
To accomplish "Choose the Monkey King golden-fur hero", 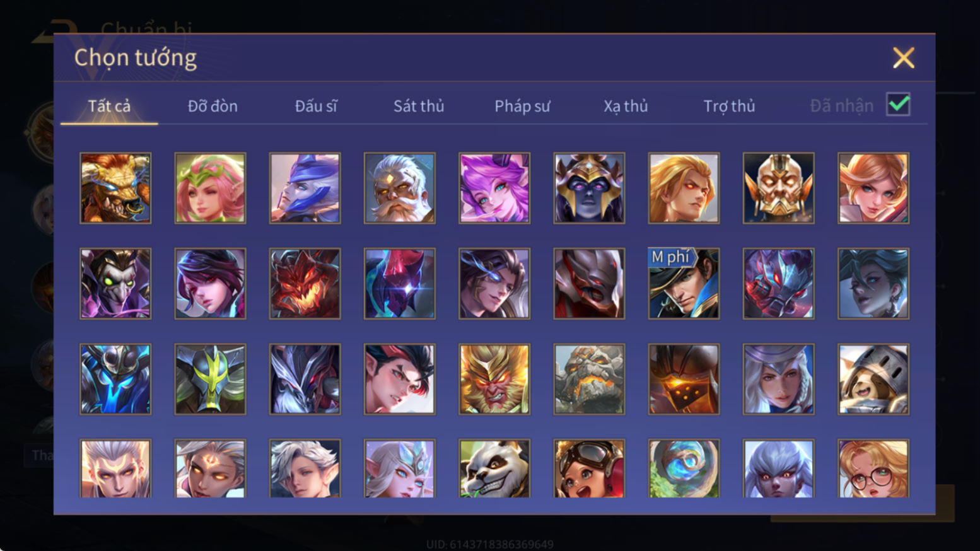I will (x=494, y=379).
